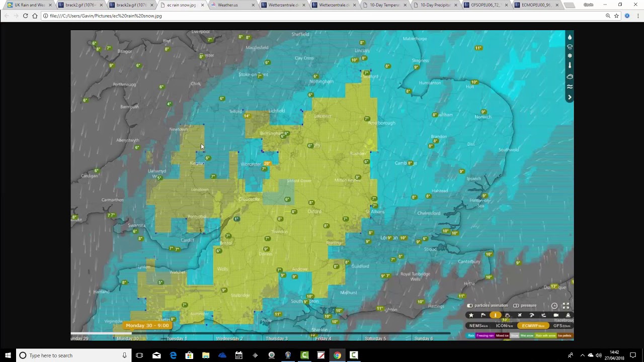Open Chrome three-dot menu
Image resolution: width=644 pixels, height=362 pixels.
[638, 16]
